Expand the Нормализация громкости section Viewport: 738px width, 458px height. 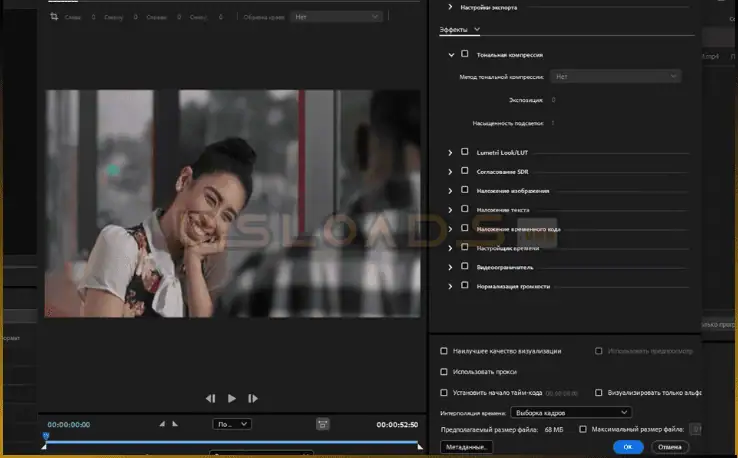[x=450, y=286]
